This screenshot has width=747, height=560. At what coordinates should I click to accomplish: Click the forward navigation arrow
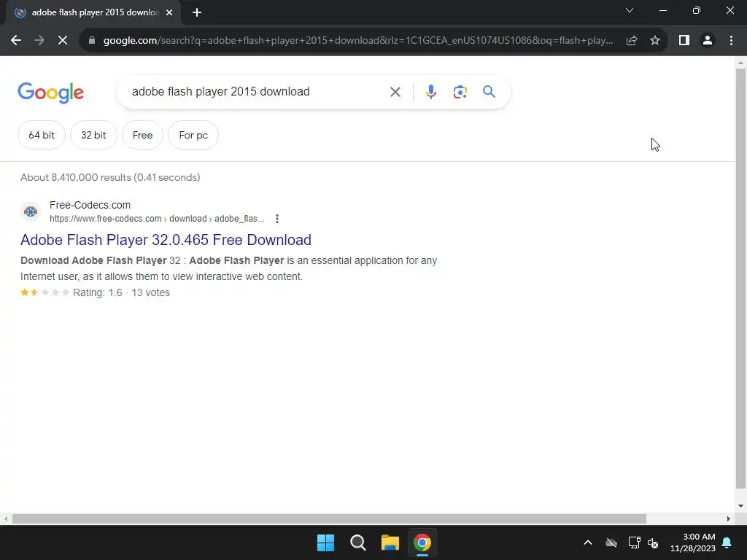click(x=39, y=41)
